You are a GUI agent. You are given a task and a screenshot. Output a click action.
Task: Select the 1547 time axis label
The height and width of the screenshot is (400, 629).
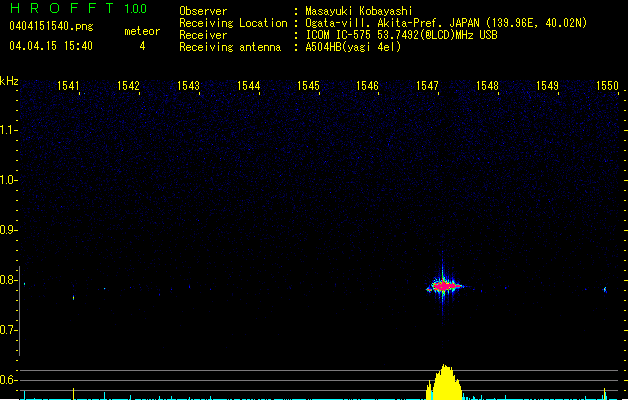click(427, 86)
